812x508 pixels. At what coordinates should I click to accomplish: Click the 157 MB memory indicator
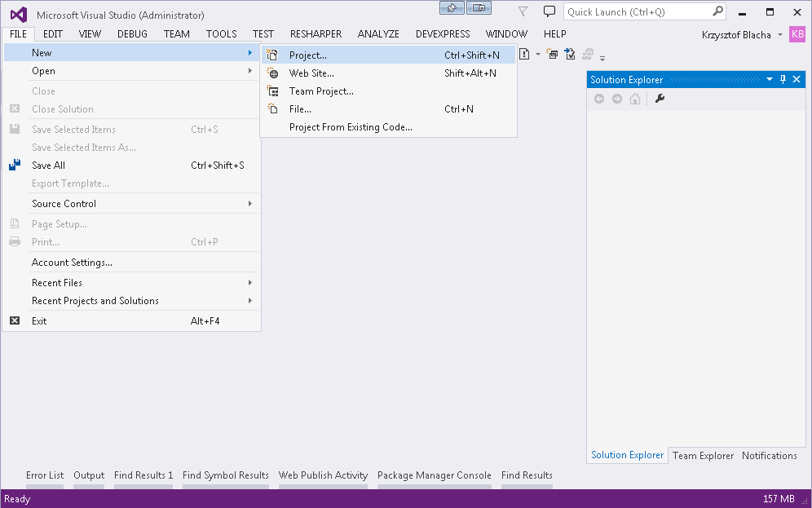pos(779,499)
